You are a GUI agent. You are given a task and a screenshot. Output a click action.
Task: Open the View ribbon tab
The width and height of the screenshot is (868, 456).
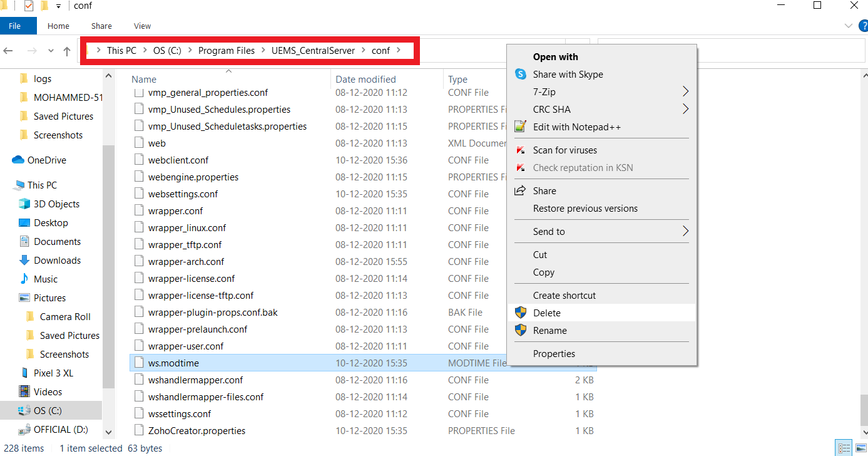(142, 26)
